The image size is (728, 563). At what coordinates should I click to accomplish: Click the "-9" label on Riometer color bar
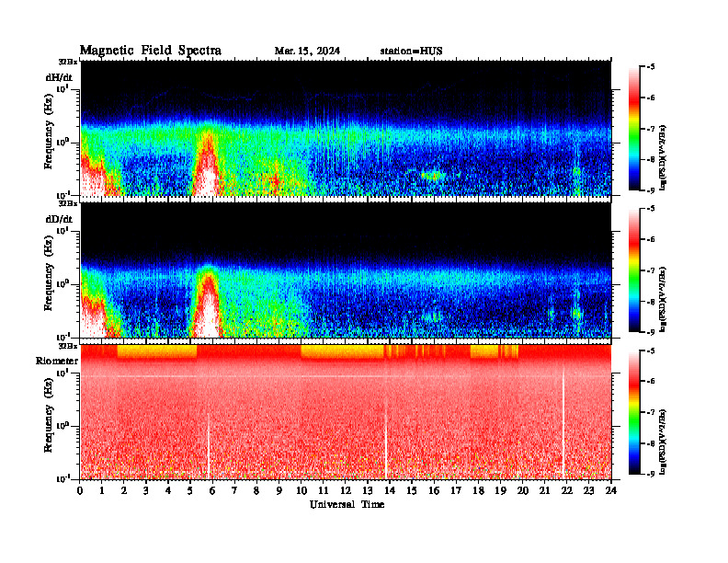pos(651,474)
